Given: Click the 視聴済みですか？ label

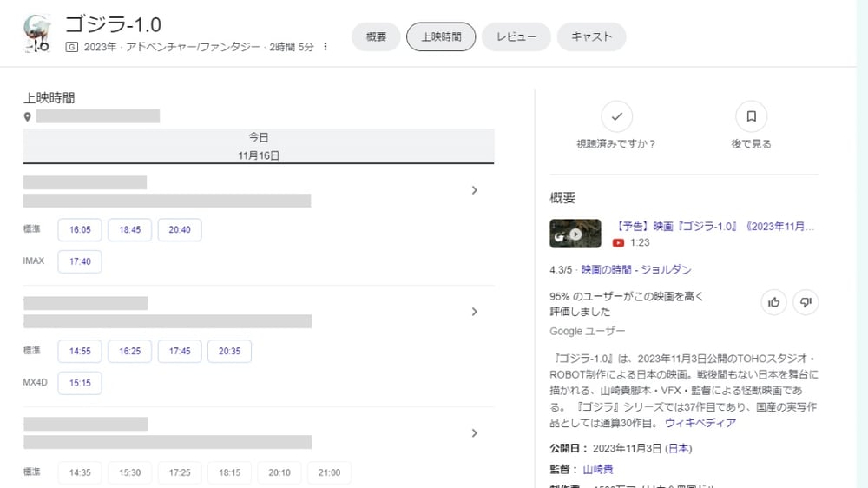Looking at the screenshot, I should pyautogui.click(x=616, y=144).
